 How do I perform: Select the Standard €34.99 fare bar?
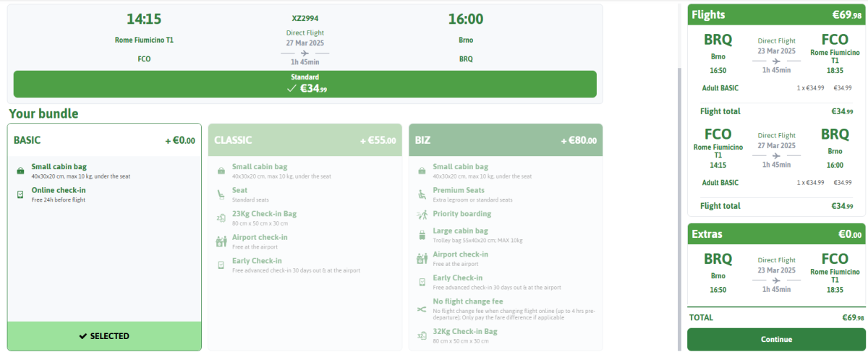pyautogui.click(x=305, y=84)
